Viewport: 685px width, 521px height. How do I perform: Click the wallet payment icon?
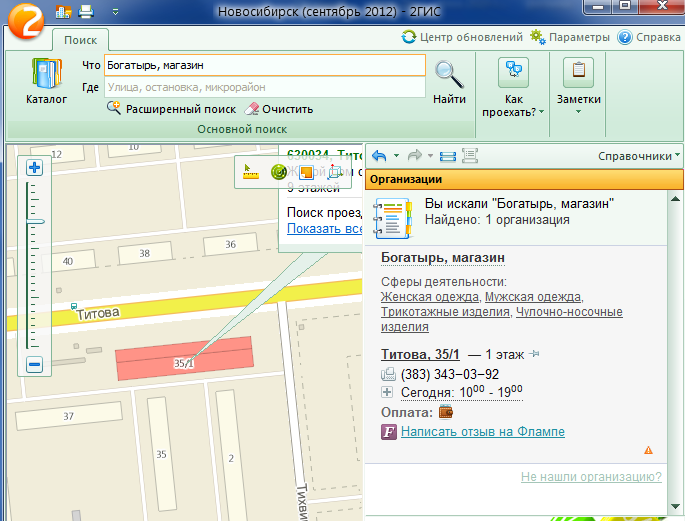click(x=446, y=411)
